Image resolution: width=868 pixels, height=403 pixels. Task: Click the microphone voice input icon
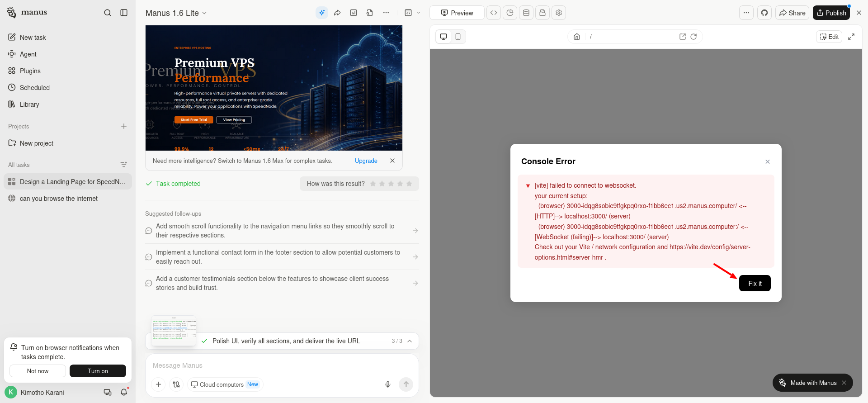tap(388, 384)
